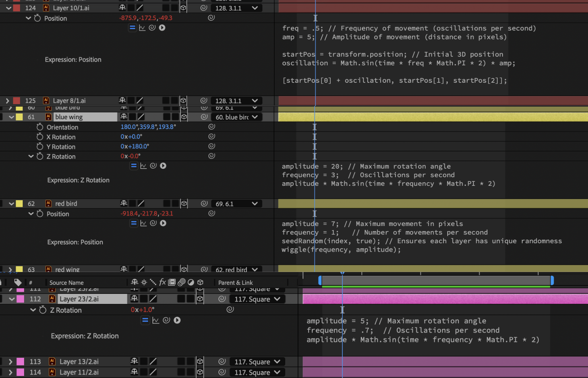Viewport: 588px width, 378px height.
Task: Collapse the Position property of Layer 10/1.ai
Action: click(28, 18)
